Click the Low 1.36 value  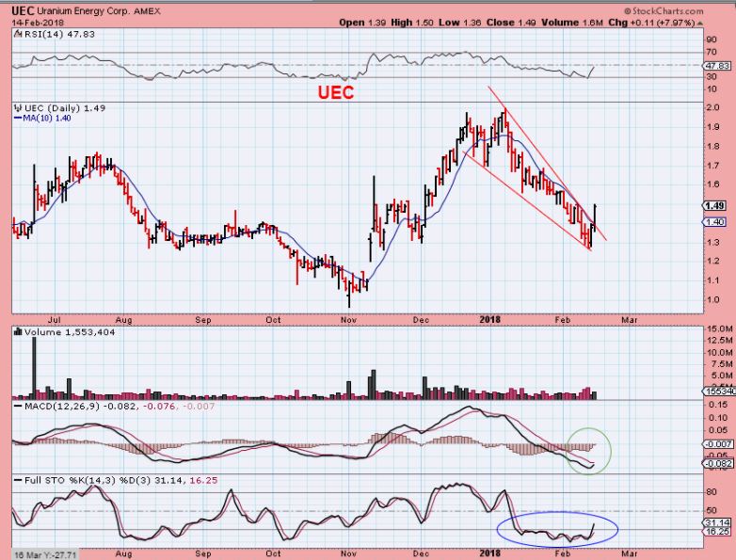pos(459,23)
